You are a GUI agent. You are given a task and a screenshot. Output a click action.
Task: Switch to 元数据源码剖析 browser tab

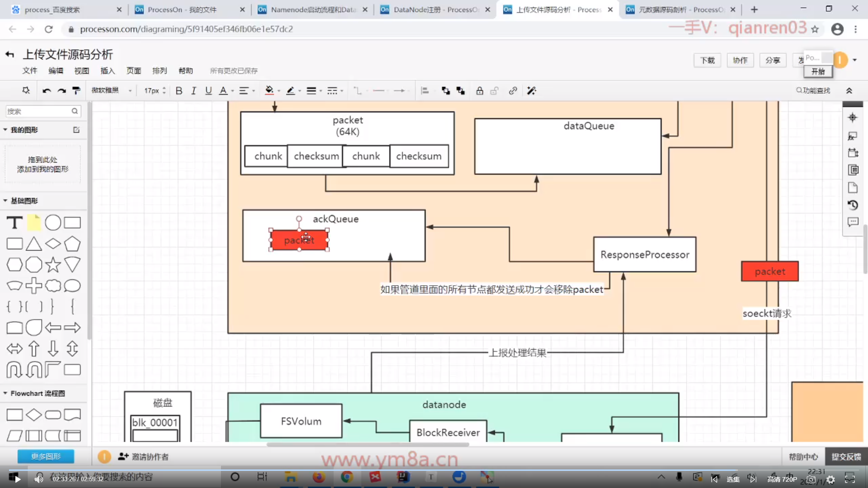[680, 9]
